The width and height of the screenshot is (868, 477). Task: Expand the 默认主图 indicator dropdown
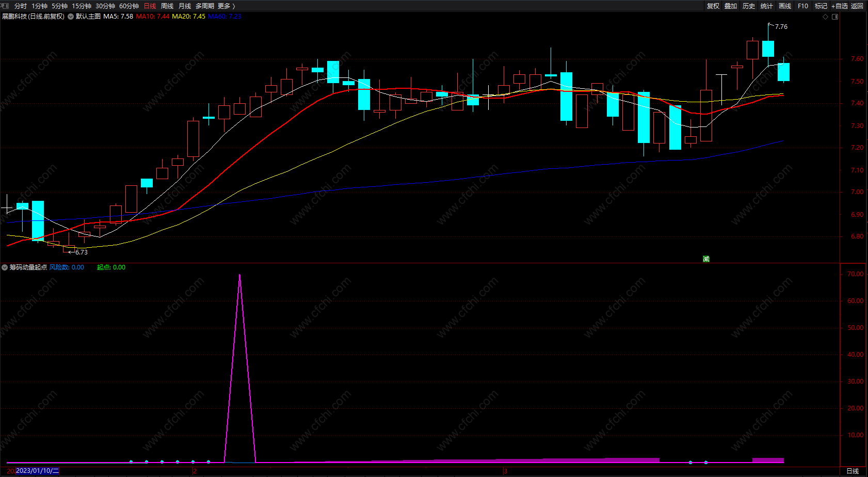pyautogui.click(x=71, y=17)
